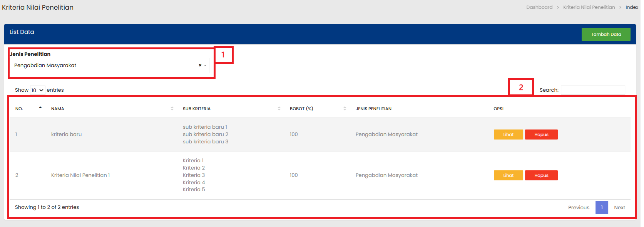The height and width of the screenshot is (227, 644).
Task: Open the Jenis Penelitian dropdown arrow
Action: coord(205,66)
